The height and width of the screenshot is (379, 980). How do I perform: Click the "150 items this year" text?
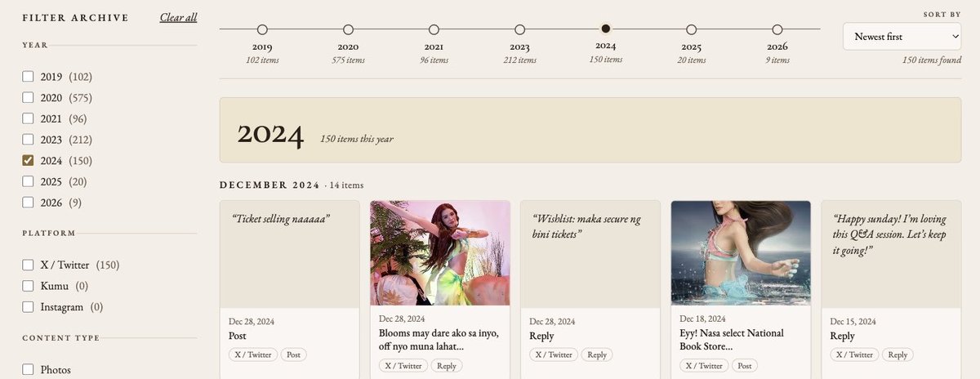click(x=357, y=139)
